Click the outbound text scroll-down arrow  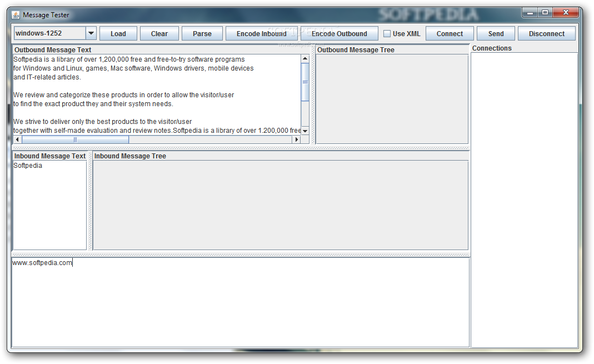pyautogui.click(x=305, y=131)
